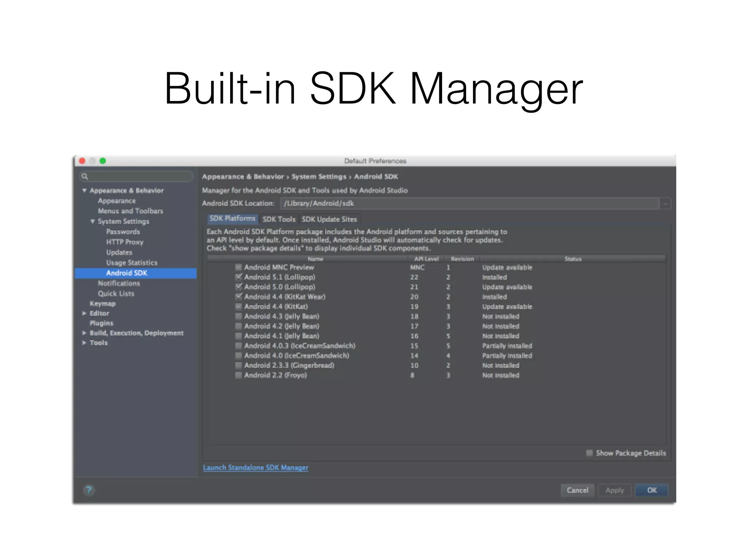
Task: Click 'Android 2.3.3 (Gingerbread)' row name
Action: (289, 365)
